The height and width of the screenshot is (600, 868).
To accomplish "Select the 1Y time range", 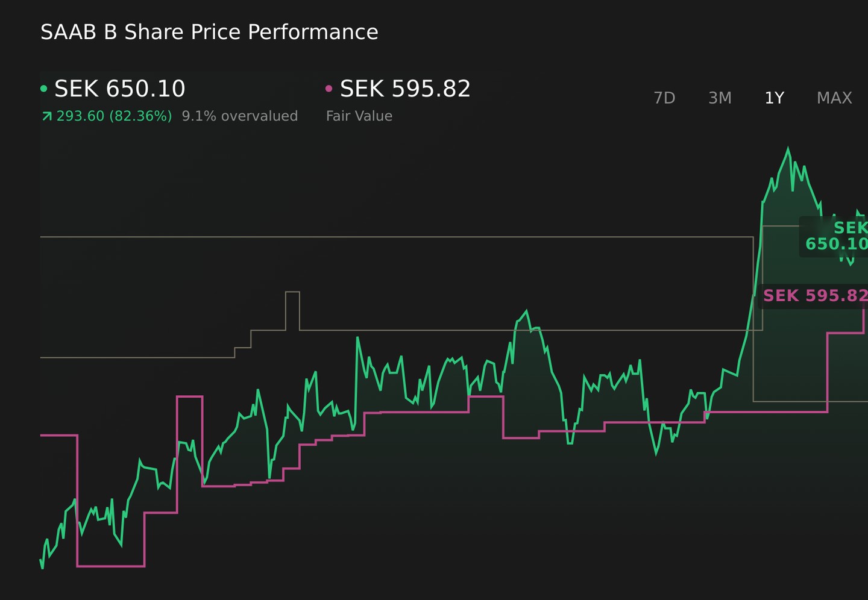I will tap(774, 98).
